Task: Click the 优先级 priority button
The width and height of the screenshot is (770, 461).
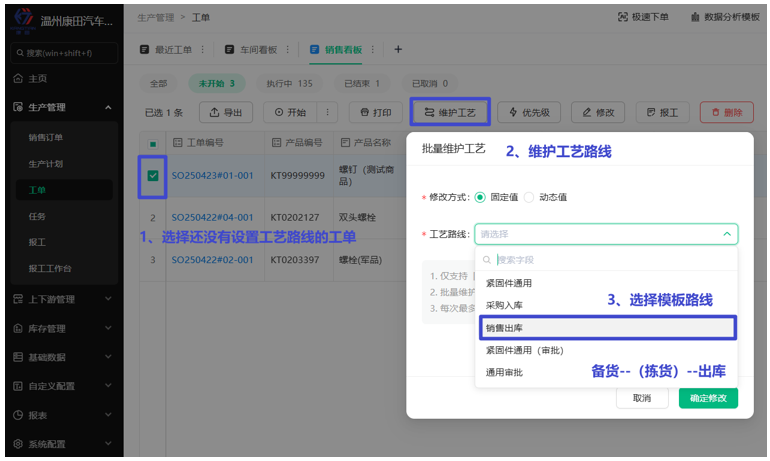Action: (x=530, y=112)
